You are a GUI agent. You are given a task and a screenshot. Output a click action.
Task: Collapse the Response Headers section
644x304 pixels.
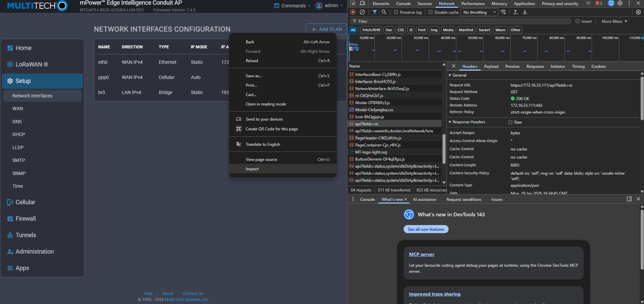click(x=450, y=122)
